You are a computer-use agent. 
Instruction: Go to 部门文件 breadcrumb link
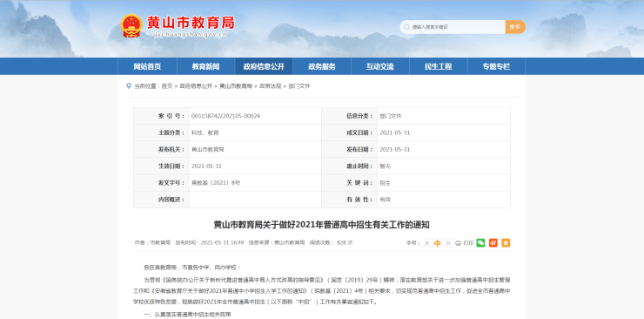click(x=299, y=86)
